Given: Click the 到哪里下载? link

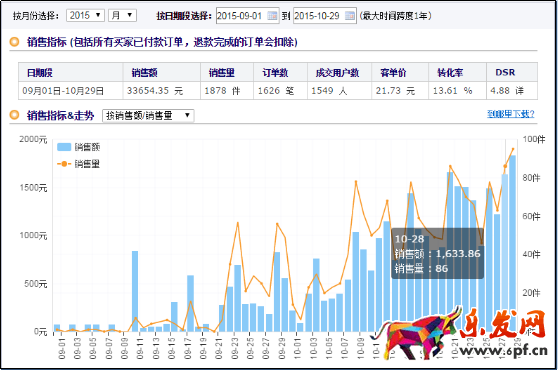Looking at the screenshot, I should click(x=511, y=114).
